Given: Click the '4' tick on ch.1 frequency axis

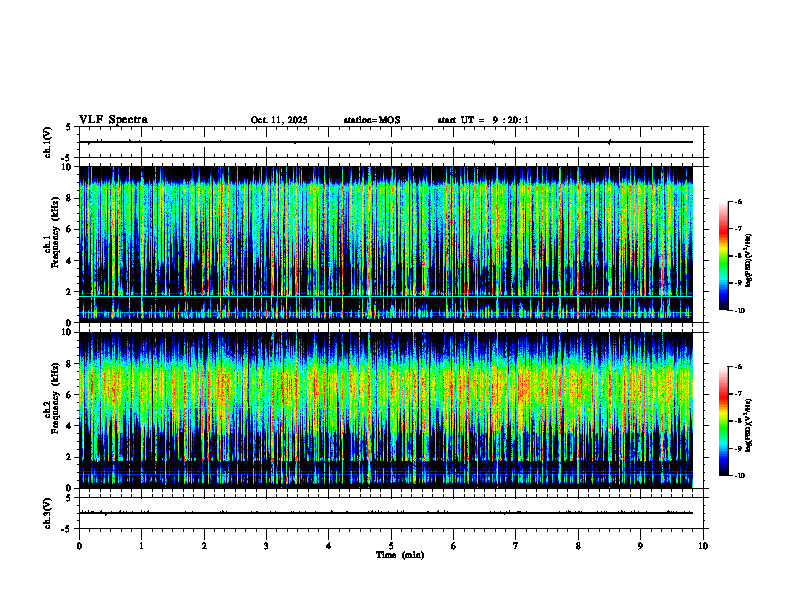Looking at the screenshot, I should [x=70, y=261].
